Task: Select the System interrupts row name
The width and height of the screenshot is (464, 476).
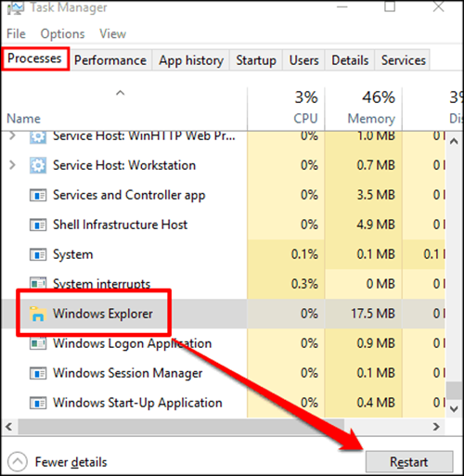Action: tap(101, 283)
